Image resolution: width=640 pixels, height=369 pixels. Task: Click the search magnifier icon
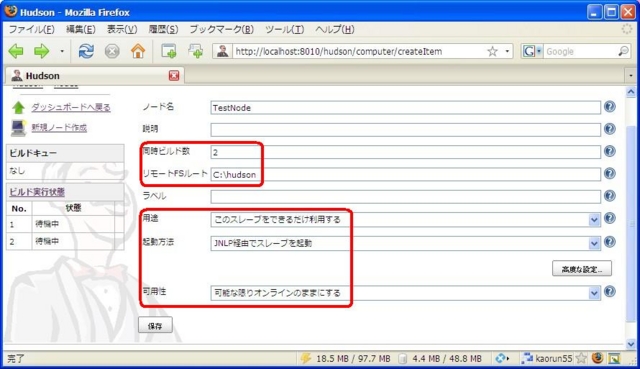[623, 51]
